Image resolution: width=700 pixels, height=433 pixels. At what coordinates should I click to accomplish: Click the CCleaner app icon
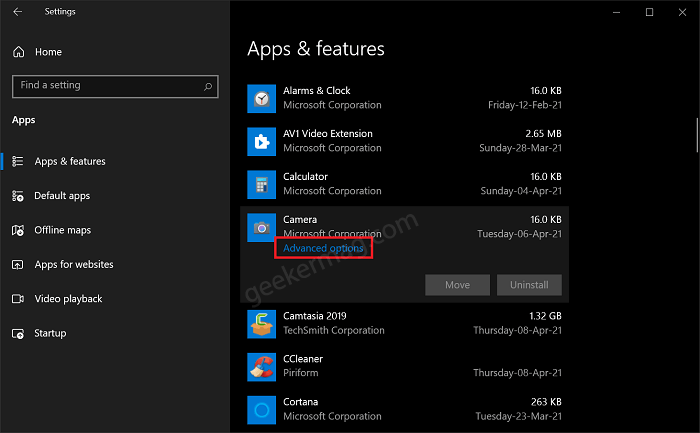pos(262,367)
